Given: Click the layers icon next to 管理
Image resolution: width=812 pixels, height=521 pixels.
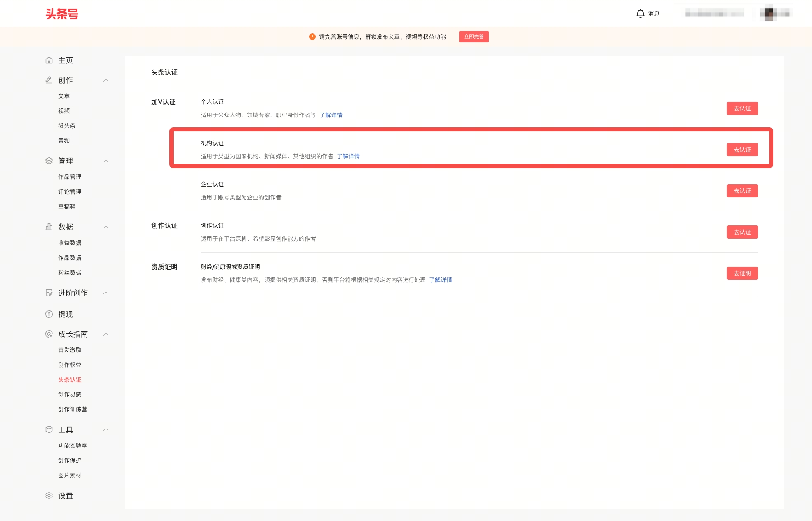Looking at the screenshot, I should pyautogui.click(x=49, y=161).
